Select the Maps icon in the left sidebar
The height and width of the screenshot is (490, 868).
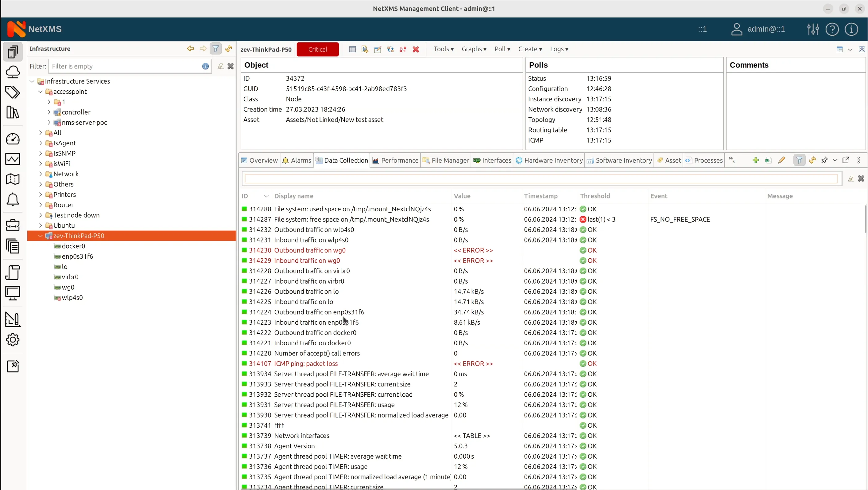pyautogui.click(x=13, y=179)
